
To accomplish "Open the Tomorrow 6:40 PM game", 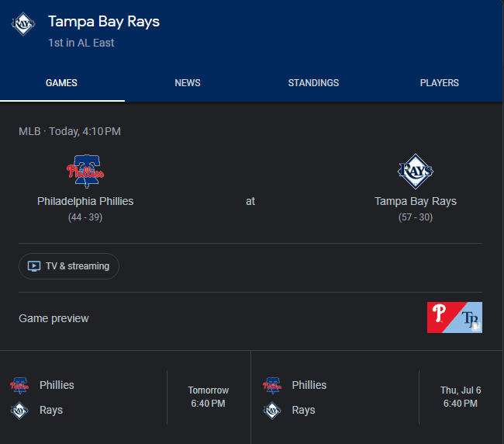I will (x=126, y=397).
